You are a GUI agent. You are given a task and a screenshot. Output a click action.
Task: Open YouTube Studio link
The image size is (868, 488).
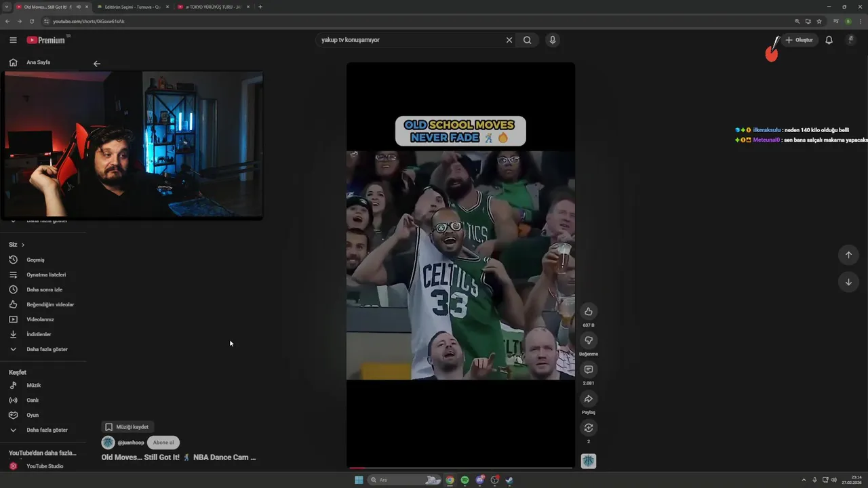pyautogui.click(x=43, y=466)
